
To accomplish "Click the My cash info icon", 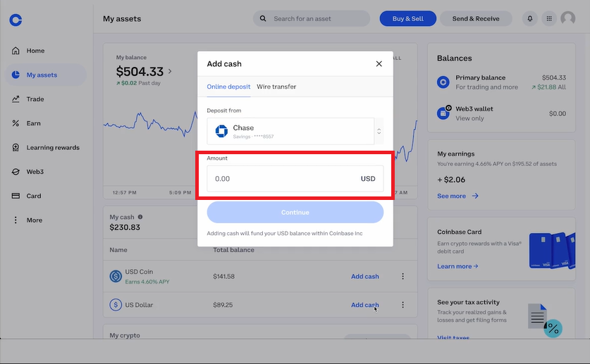I will coord(140,217).
